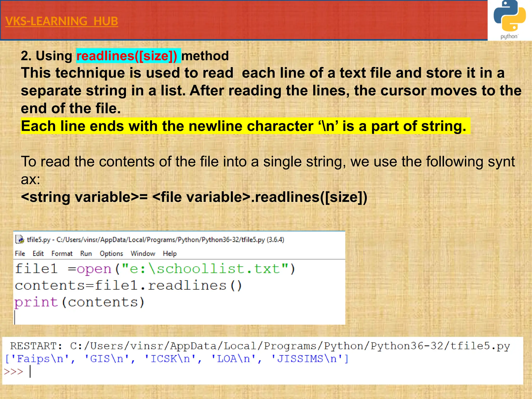The image size is (532, 399).
Task: Click the editor window title 'tfile5.py' path
Action: point(156,240)
